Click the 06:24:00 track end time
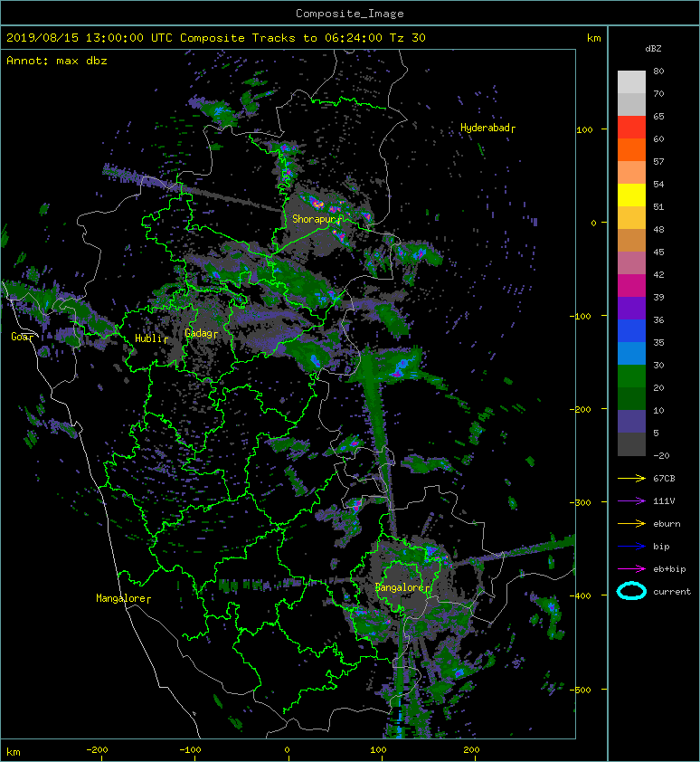Screen dimensions: 700x762 (354, 38)
